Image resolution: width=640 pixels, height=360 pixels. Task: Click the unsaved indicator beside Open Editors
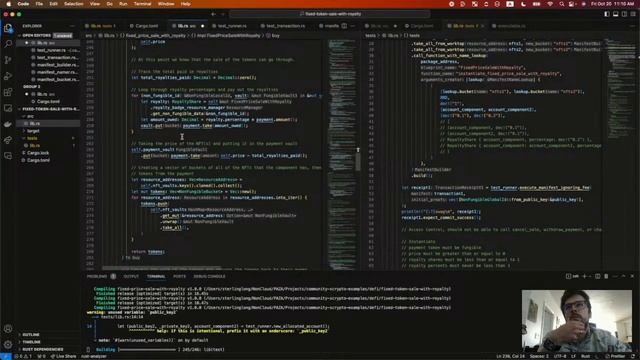62,36
